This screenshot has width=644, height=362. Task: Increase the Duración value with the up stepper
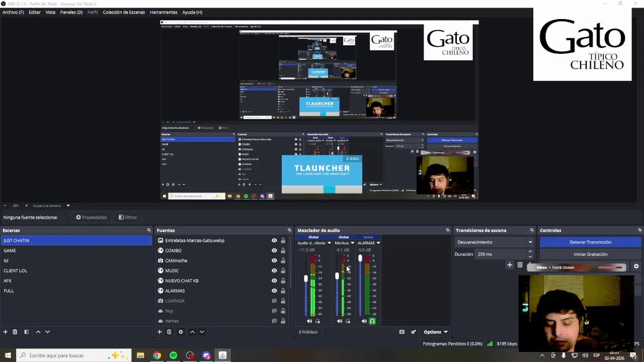530,252
